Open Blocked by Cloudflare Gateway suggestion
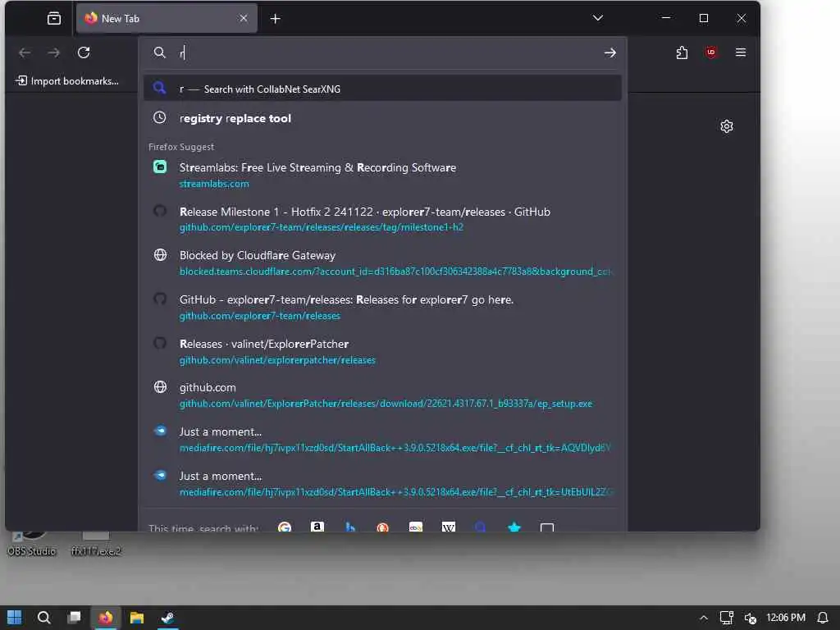Screen dimensions: 840x630 (x=382, y=263)
